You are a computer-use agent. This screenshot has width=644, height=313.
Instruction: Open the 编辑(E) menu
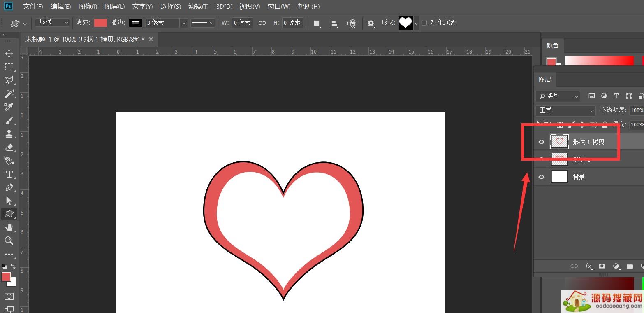[x=60, y=7]
